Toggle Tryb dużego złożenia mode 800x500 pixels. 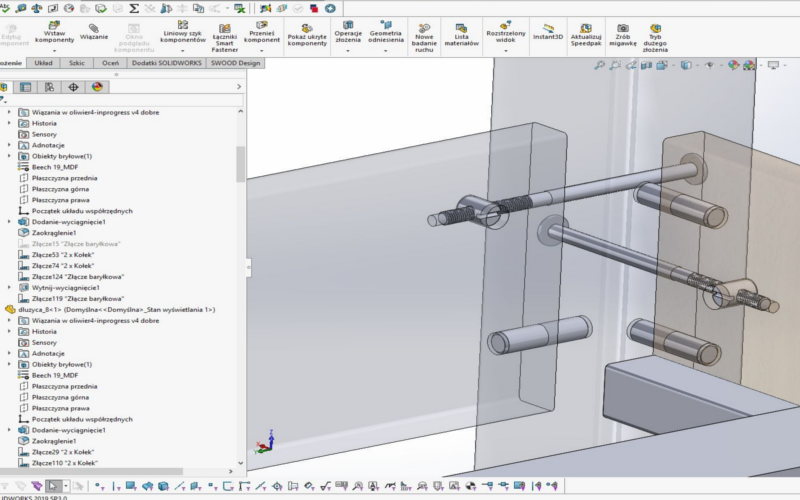pos(655,29)
